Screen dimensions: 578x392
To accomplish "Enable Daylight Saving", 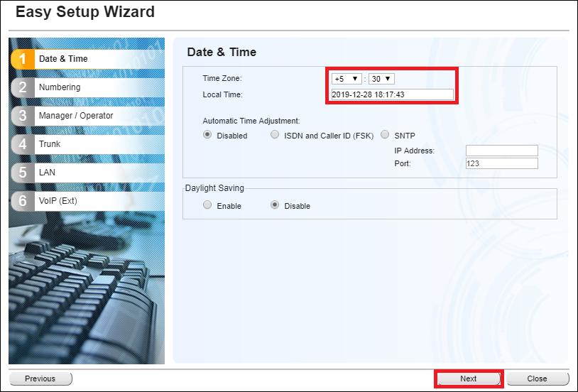I will (207, 205).
